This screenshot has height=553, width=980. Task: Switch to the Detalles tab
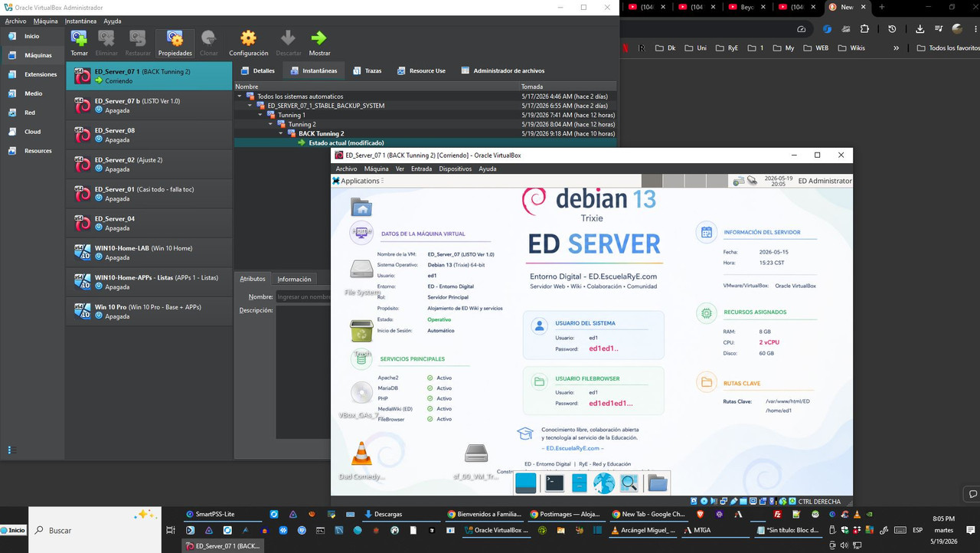[x=257, y=70]
